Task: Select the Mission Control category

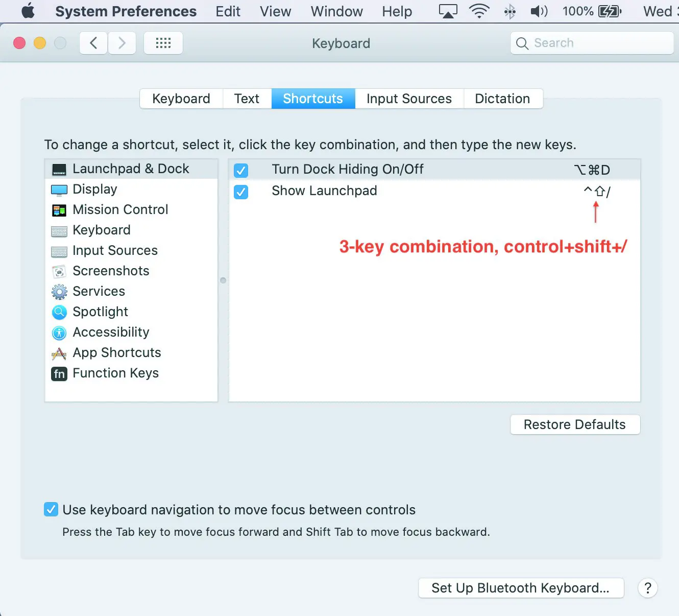Action: [x=132, y=210]
